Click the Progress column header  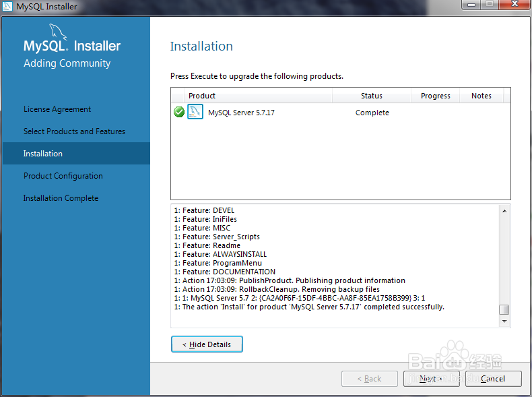(x=435, y=96)
